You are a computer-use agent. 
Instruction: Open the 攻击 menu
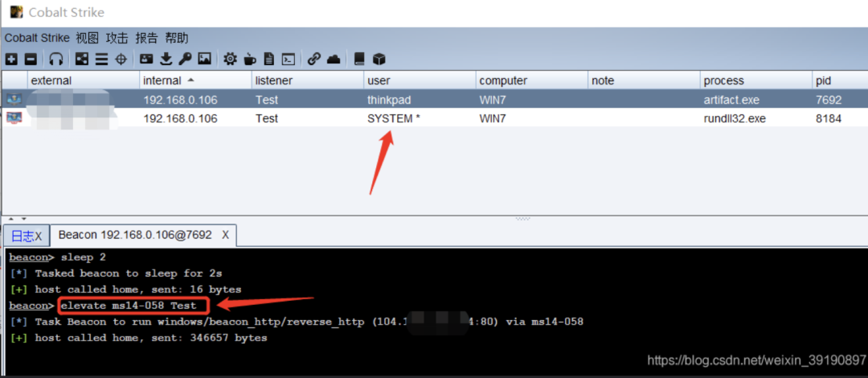(x=117, y=39)
